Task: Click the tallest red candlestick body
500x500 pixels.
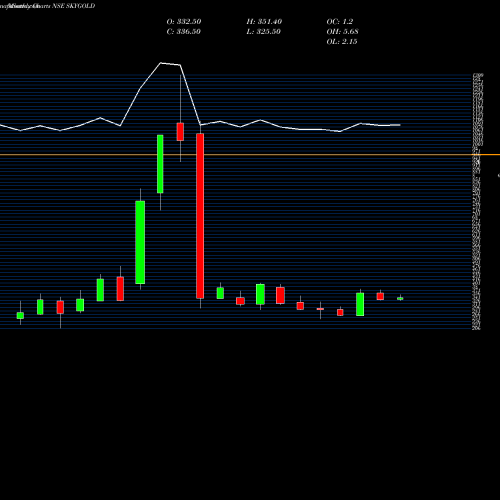Action: 200,216
